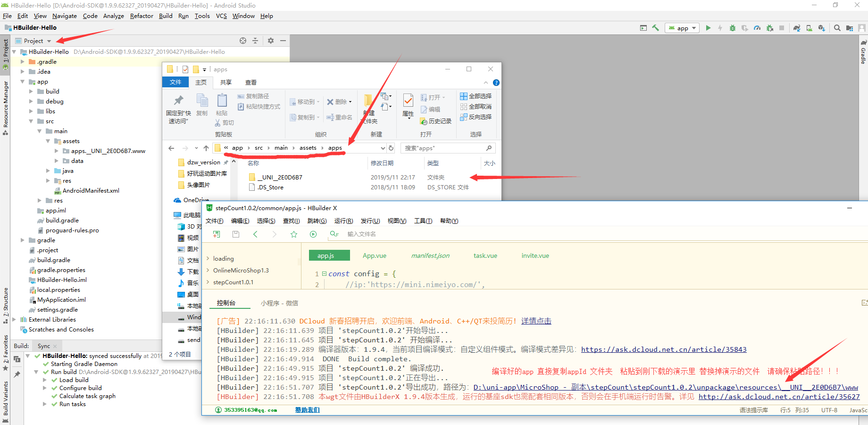Open the AVD Manager icon
This screenshot has height=425, width=868.
click(809, 28)
